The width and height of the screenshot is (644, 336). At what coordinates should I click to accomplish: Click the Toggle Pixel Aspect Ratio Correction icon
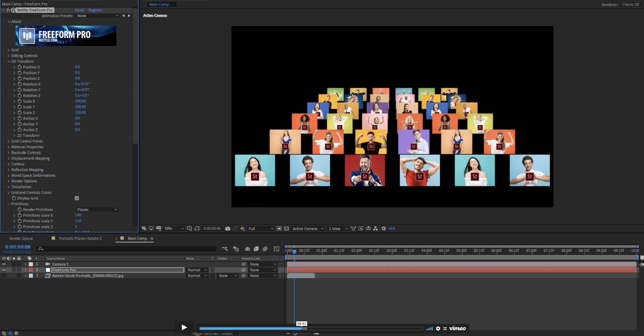click(x=353, y=229)
